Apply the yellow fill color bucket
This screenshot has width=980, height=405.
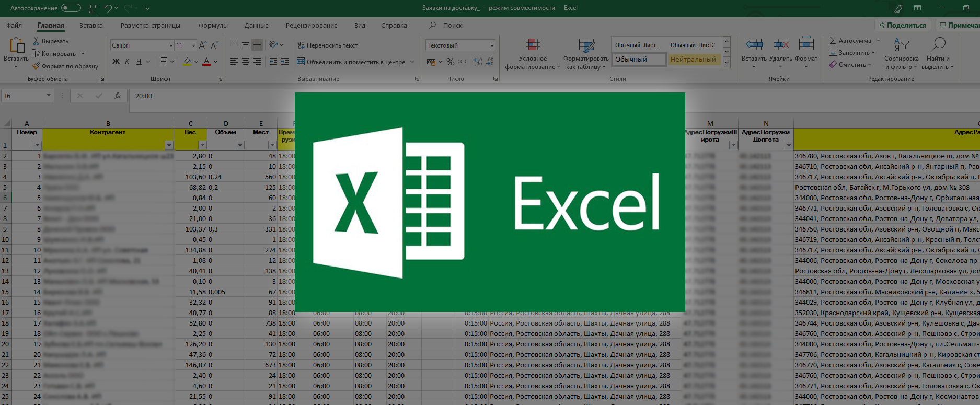[187, 62]
